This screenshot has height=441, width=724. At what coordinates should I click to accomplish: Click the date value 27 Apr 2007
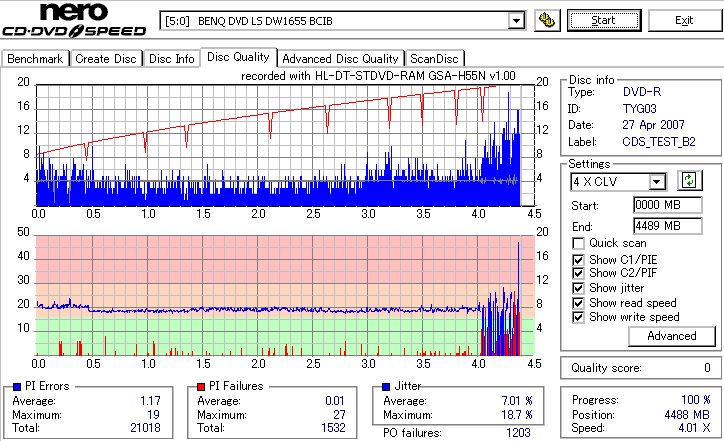[x=653, y=125]
